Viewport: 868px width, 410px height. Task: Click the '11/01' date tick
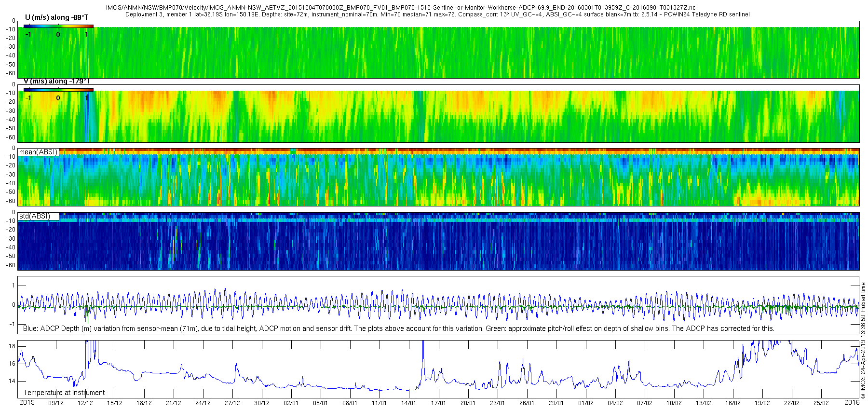(x=380, y=403)
